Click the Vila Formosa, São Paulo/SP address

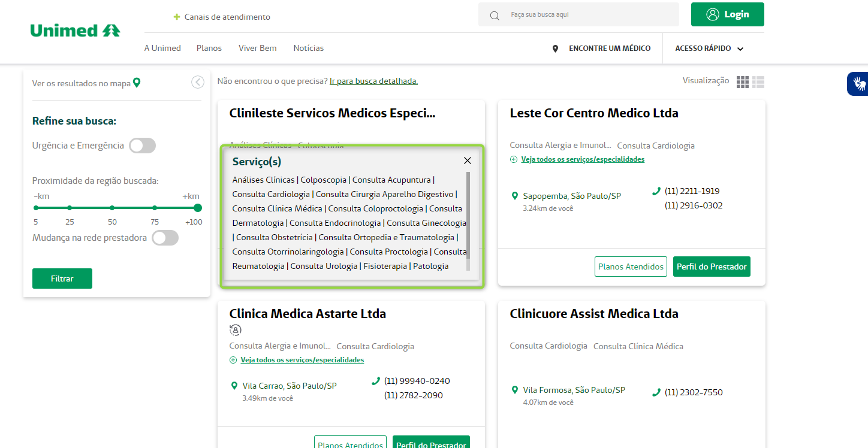point(574,390)
